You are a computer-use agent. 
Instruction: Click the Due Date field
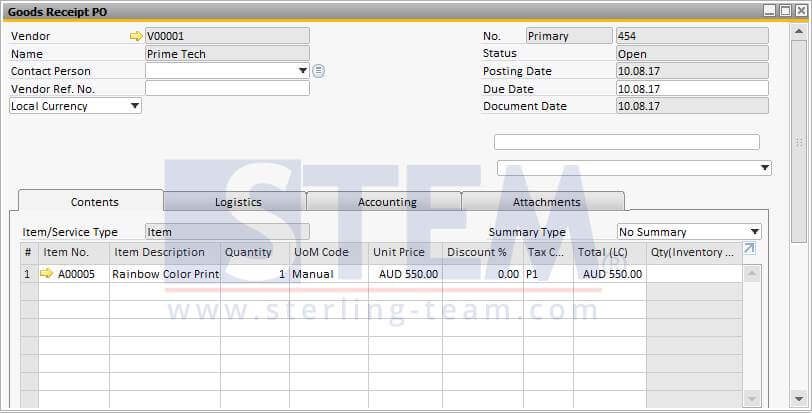coord(692,88)
